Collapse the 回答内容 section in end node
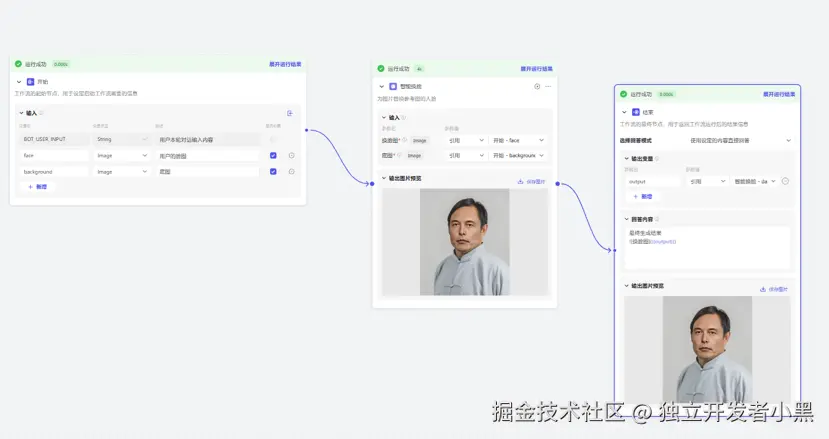The height and width of the screenshot is (439, 829). (626, 218)
